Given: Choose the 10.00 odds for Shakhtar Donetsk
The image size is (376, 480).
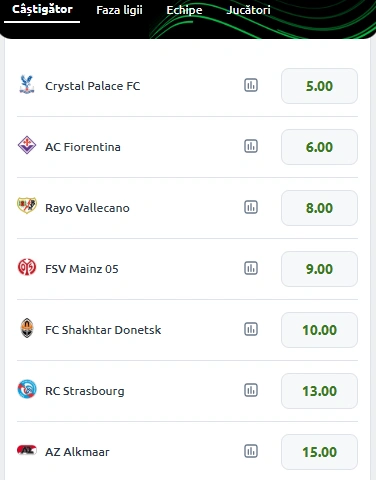Looking at the screenshot, I should point(319,330).
